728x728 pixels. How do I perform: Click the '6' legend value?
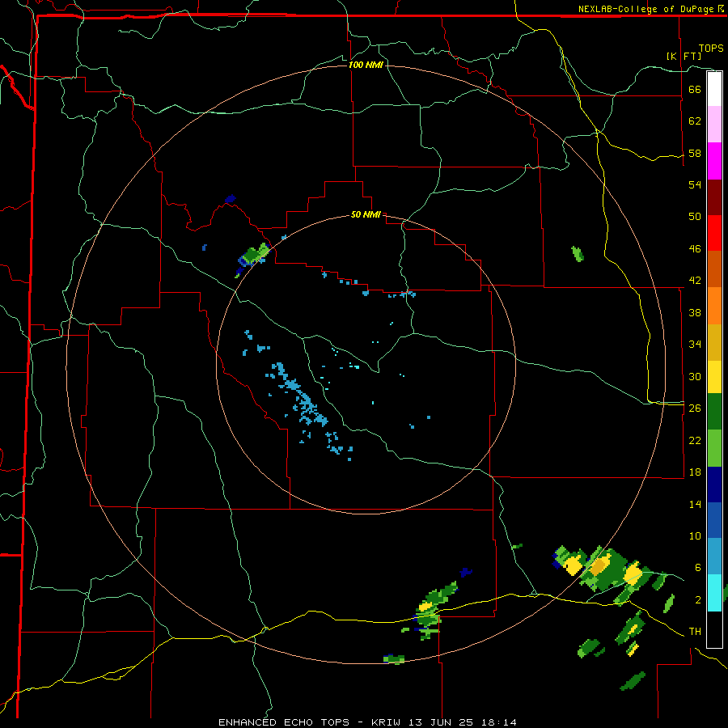click(x=698, y=568)
